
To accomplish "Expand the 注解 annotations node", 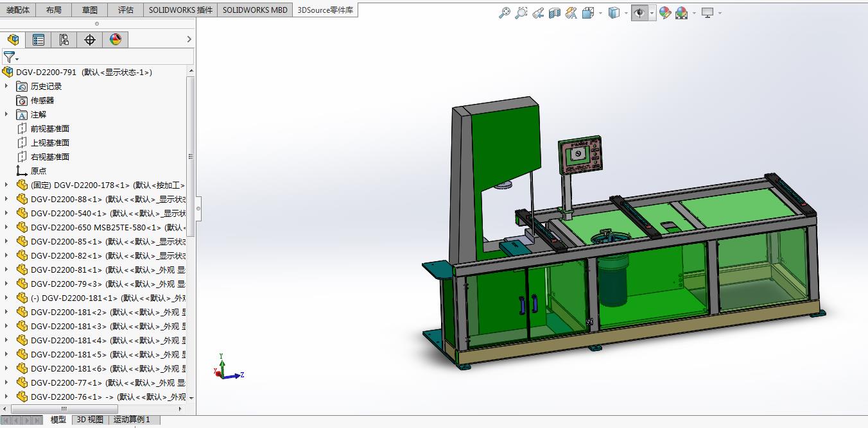I will (7, 114).
